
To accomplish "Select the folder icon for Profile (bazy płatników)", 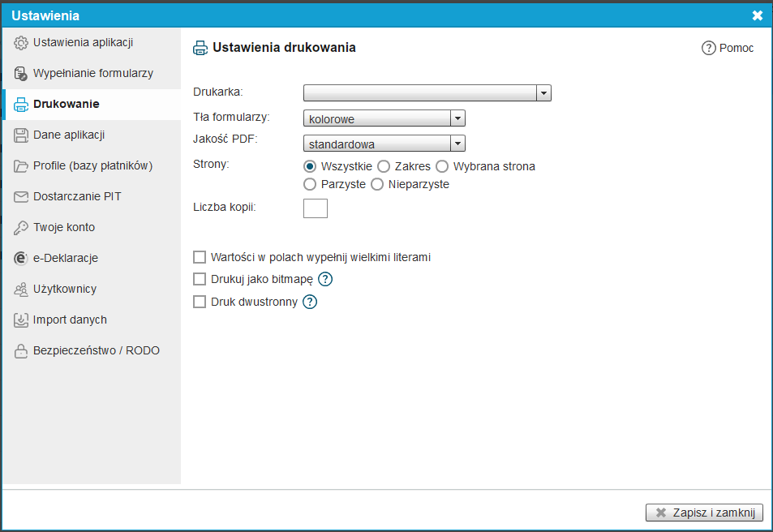I will (x=21, y=166).
